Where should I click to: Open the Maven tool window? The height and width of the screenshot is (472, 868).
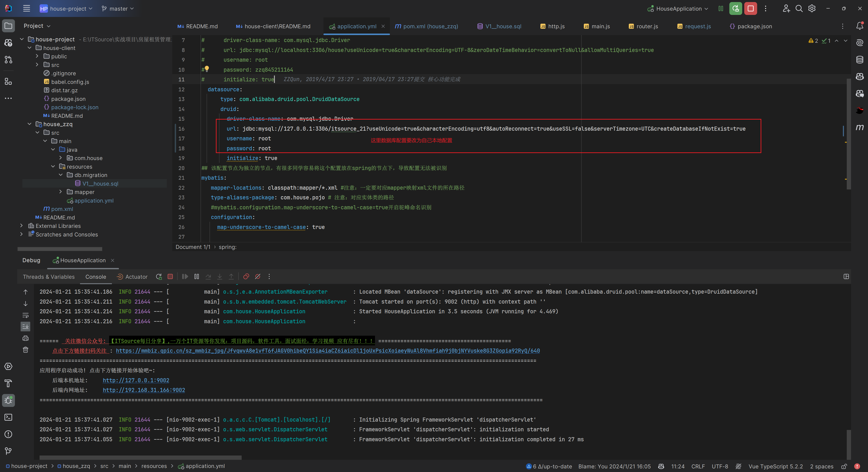860,127
